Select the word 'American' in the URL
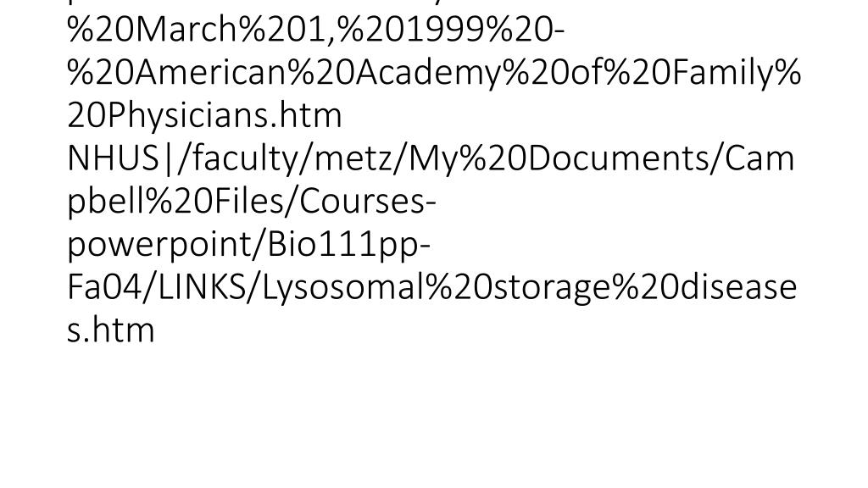Viewport: 868px width, 488px height. [203, 73]
